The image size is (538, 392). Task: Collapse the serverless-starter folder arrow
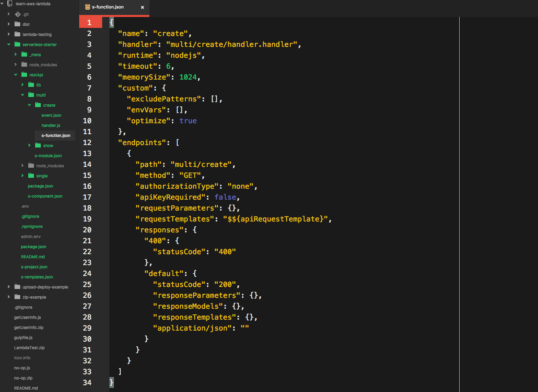[x=8, y=44]
